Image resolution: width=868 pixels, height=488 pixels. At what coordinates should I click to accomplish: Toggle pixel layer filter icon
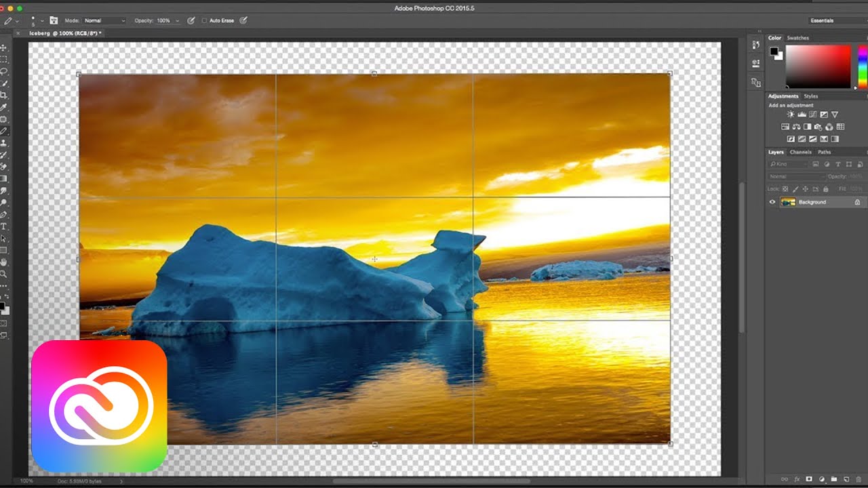tap(815, 164)
